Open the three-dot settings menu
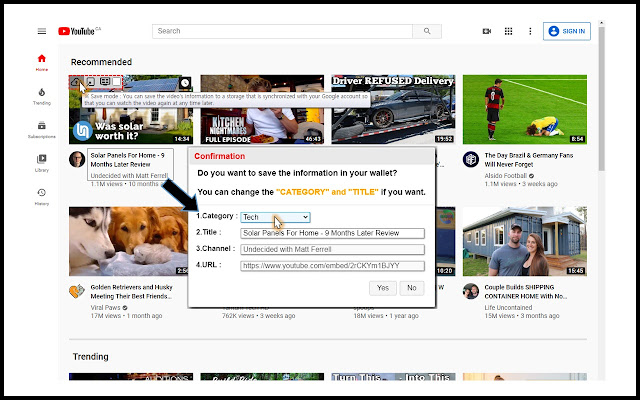Image resolution: width=640 pixels, height=400 pixels. coord(530,31)
